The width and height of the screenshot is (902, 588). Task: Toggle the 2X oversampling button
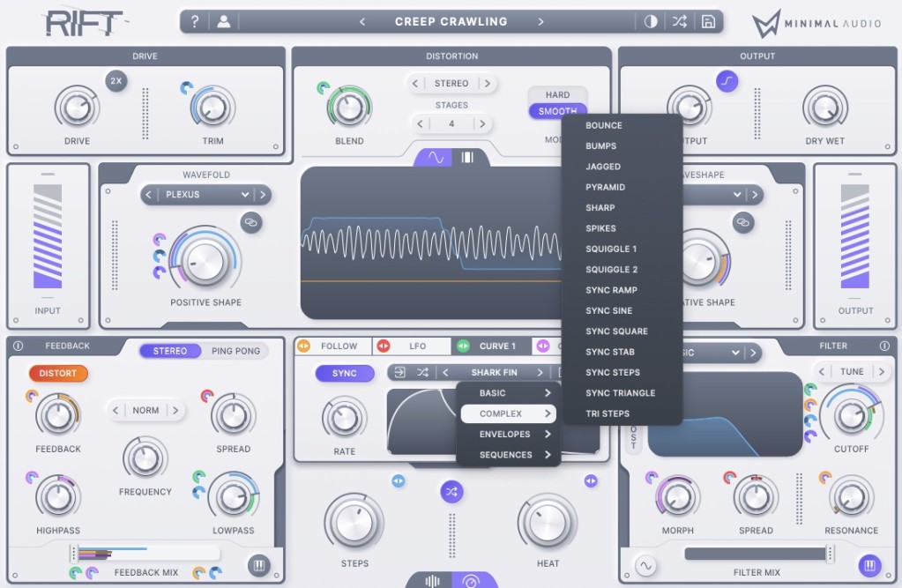pyautogui.click(x=116, y=81)
